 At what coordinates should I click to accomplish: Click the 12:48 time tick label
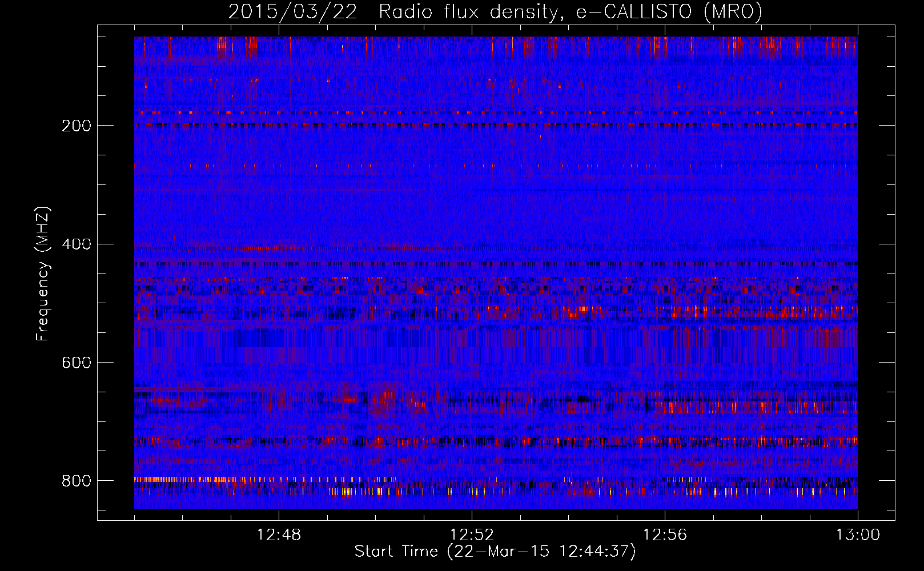tap(279, 535)
